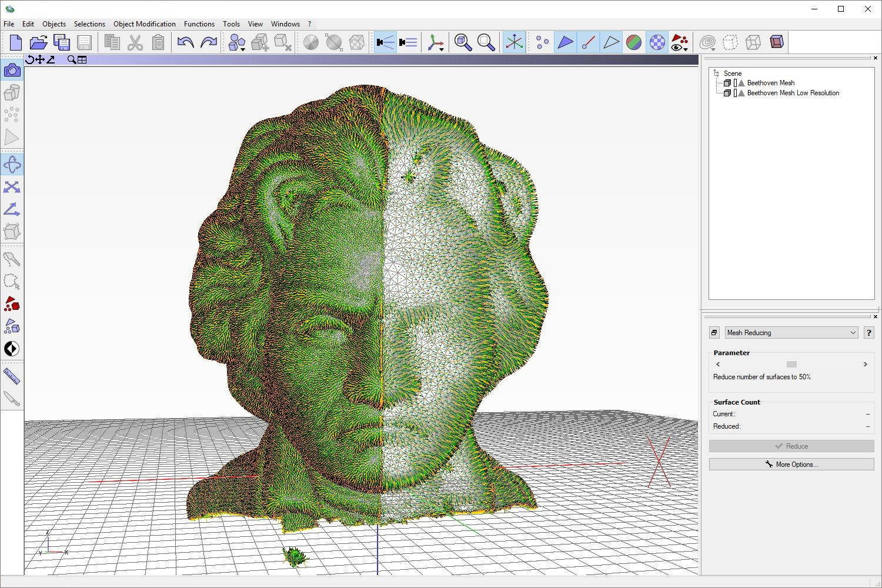Click the wireframe cube icon
Image resolution: width=882 pixels, height=588 pixels.
pos(753,42)
